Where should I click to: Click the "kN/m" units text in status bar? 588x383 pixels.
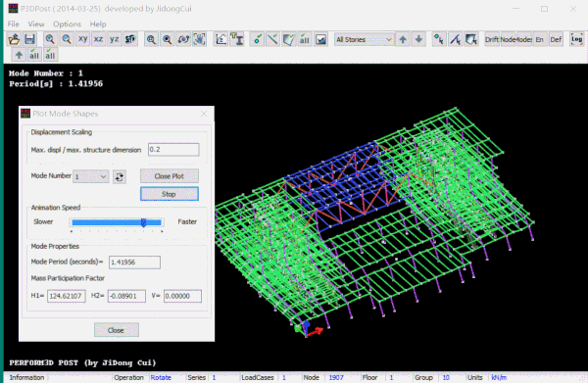tap(499, 377)
